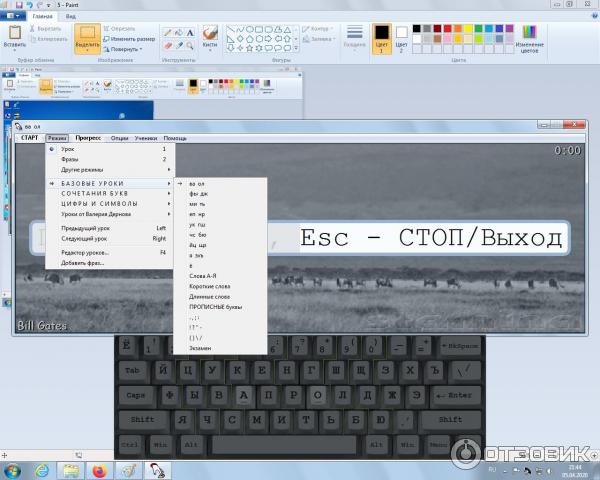This screenshot has height=480, width=600.
Task: Pick the yellow color swatch
Action: (x=468, y=29)
